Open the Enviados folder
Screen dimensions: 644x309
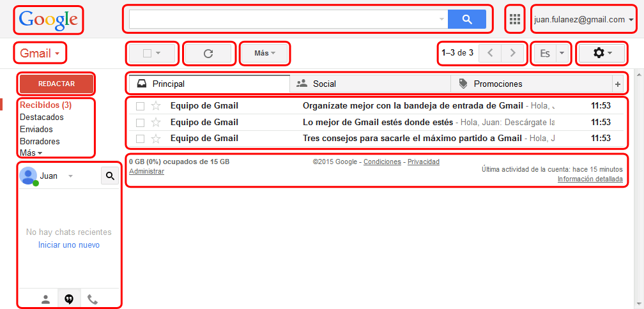(36, 129)
